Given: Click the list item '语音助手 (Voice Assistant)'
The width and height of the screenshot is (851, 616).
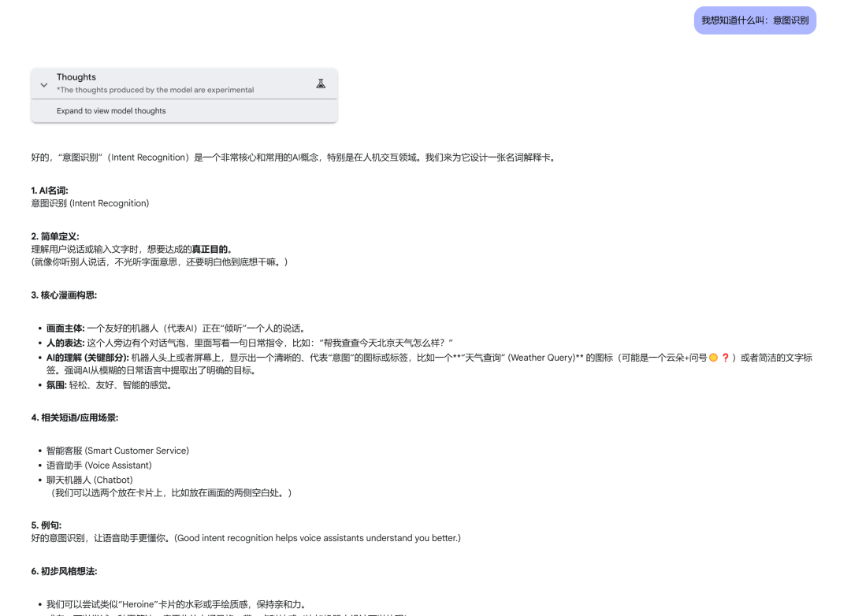Looking at the screenshot, I should (x=98, y=466).
